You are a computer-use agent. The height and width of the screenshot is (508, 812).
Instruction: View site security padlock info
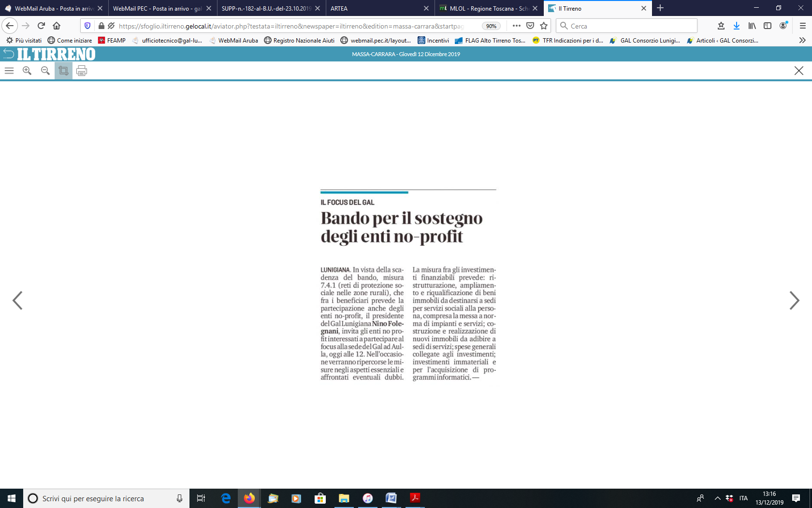tap(101, 26)
